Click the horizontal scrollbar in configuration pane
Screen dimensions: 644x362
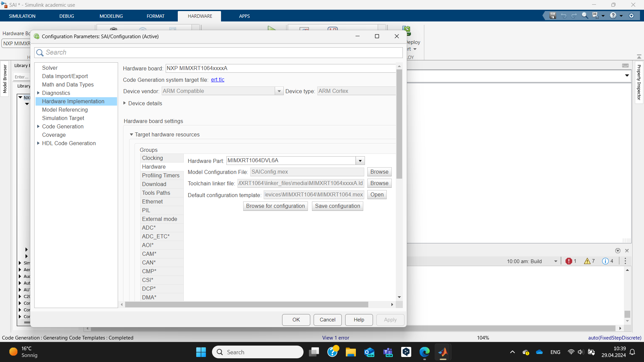[247, 304]
